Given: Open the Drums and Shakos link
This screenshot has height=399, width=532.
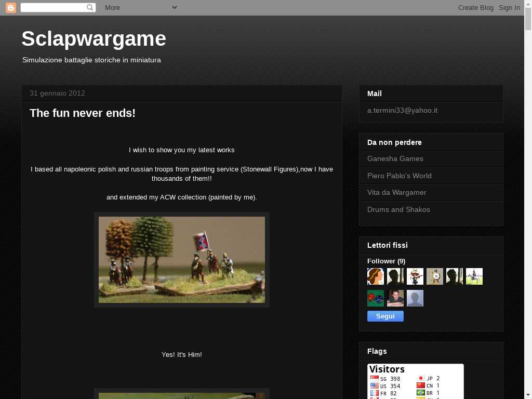Looking at the screenshot, I should (x=398, y=209).
